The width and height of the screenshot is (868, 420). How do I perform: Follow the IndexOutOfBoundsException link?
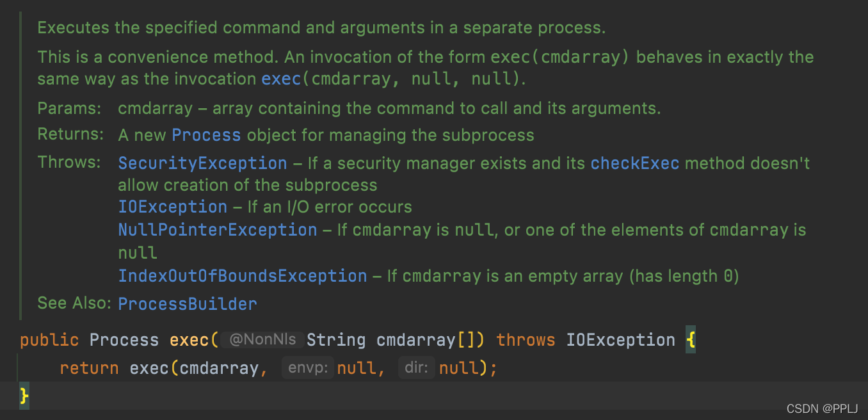click(243, 276)
